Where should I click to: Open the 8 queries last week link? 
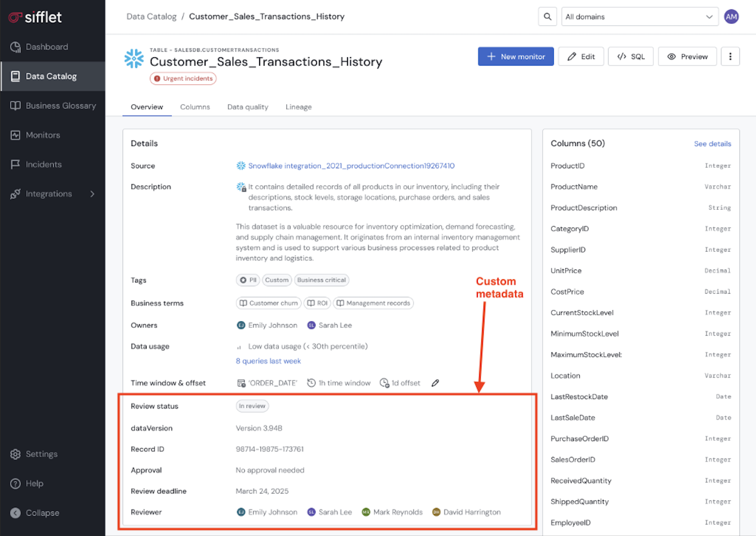[x=268, y=361]
